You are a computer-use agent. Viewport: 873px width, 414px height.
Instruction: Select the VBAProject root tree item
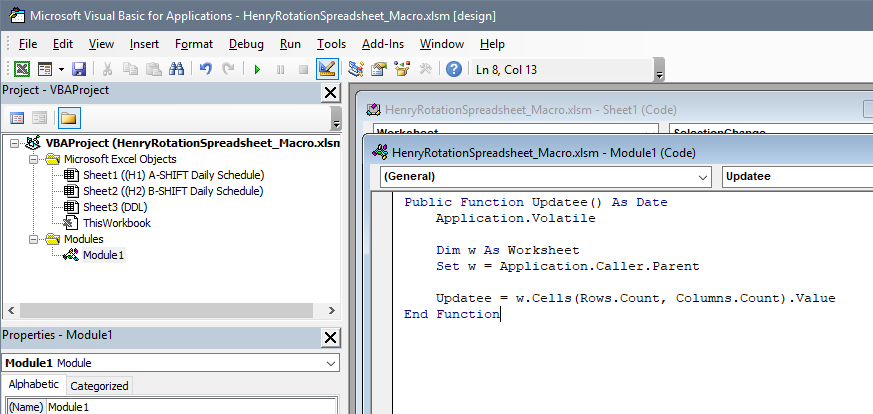click(193, 143)
